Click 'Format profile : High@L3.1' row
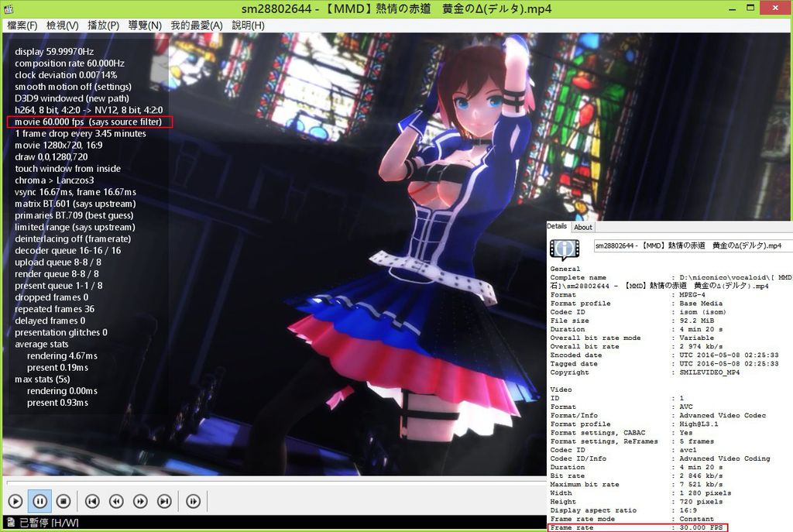 (x=633, y=424)
